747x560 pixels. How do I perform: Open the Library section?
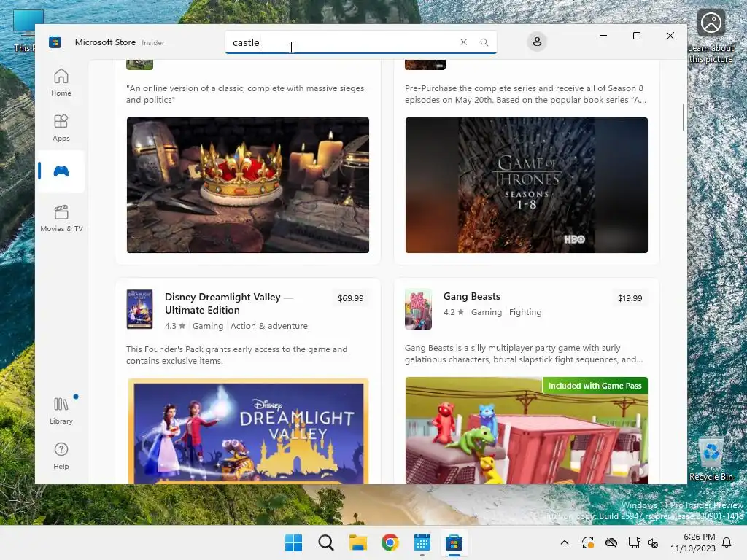[61, 411]
